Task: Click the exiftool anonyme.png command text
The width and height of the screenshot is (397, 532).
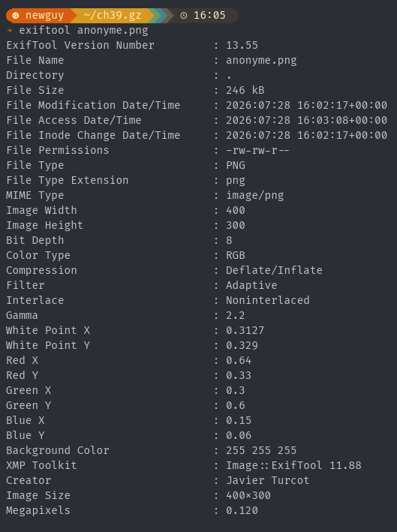Action: point(83,31)
